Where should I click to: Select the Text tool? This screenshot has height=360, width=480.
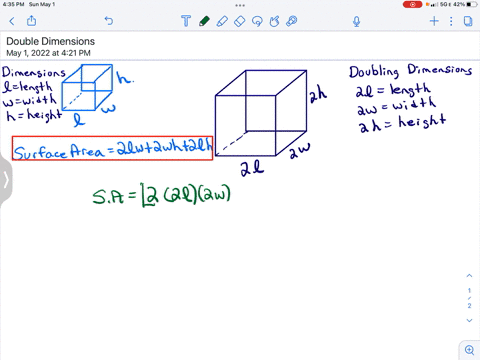(186, 21)
